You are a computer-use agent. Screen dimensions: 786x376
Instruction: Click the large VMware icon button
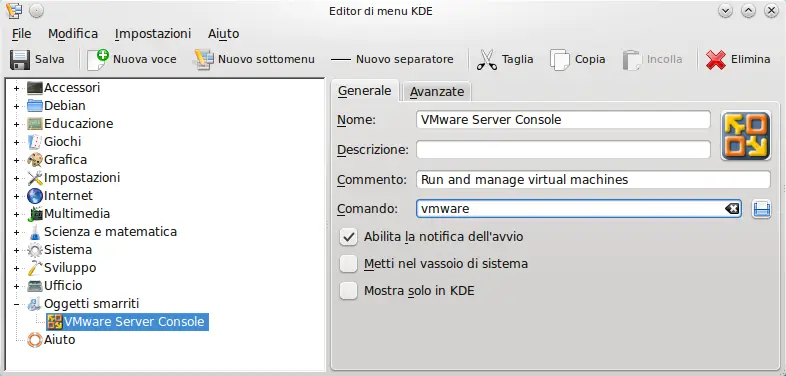(x=746, y=135)
